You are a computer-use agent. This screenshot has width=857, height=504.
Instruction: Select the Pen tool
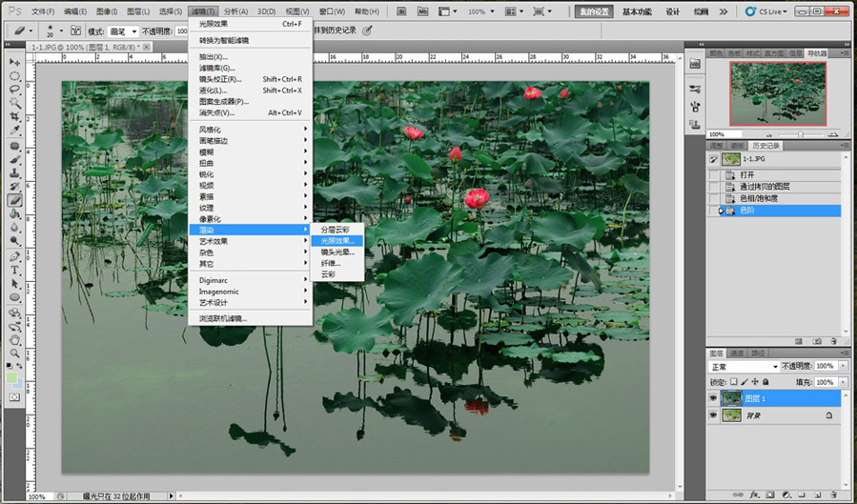[x=14, y=256]
